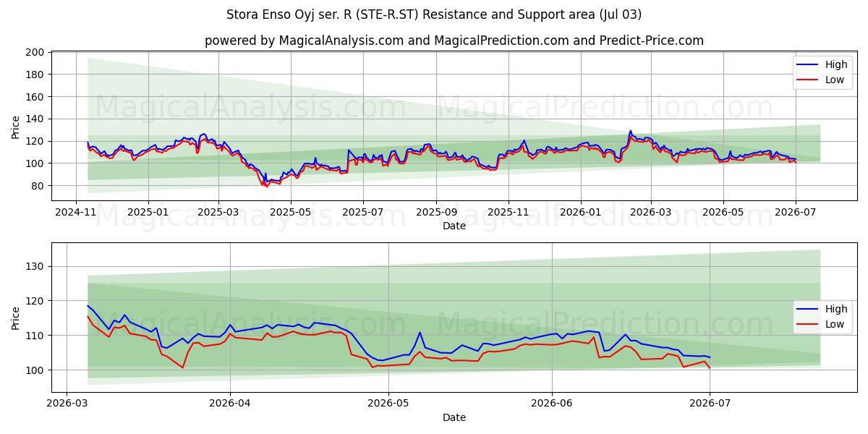
Task: Click 'High' in the lower chart legend
Action: pyautogui.click(x=837, y=309)
